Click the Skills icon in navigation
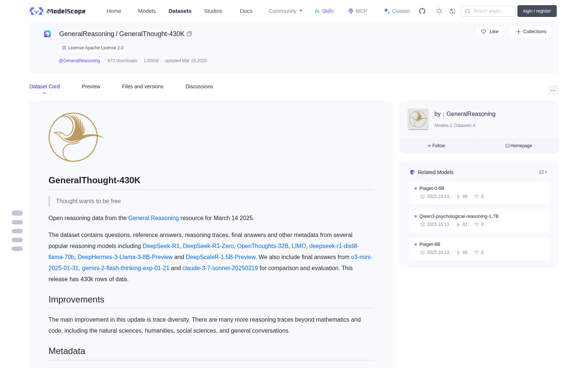This screenshot has width=588, height=368. tap(317, 11)
